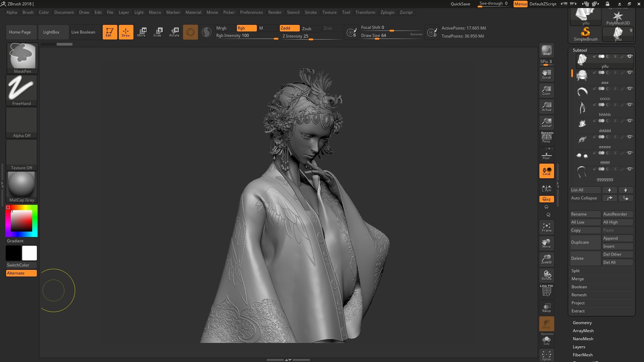This screenshot has width=644, height=362.
Task: Set Actual size view
Action: [546, 107]
